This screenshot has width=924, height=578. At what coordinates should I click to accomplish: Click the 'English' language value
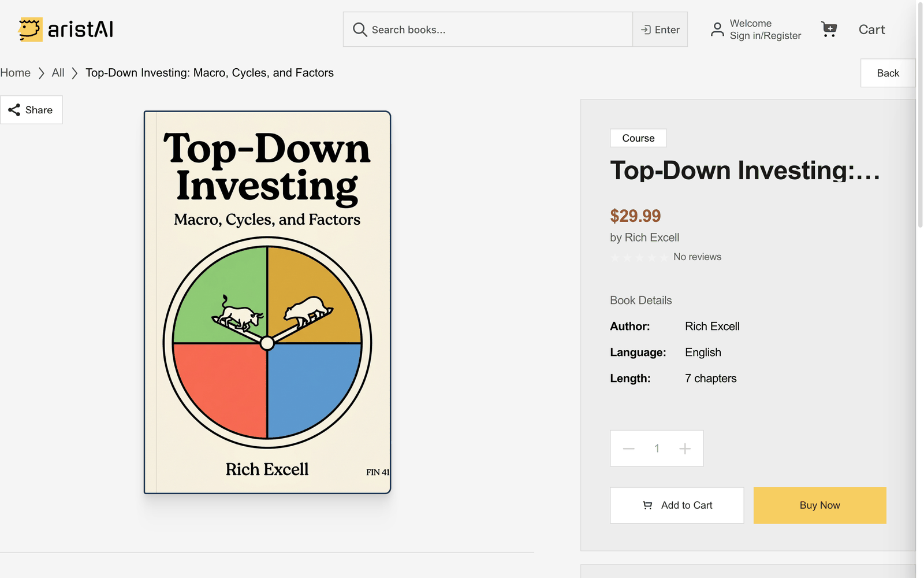click(x=703, y=353)
